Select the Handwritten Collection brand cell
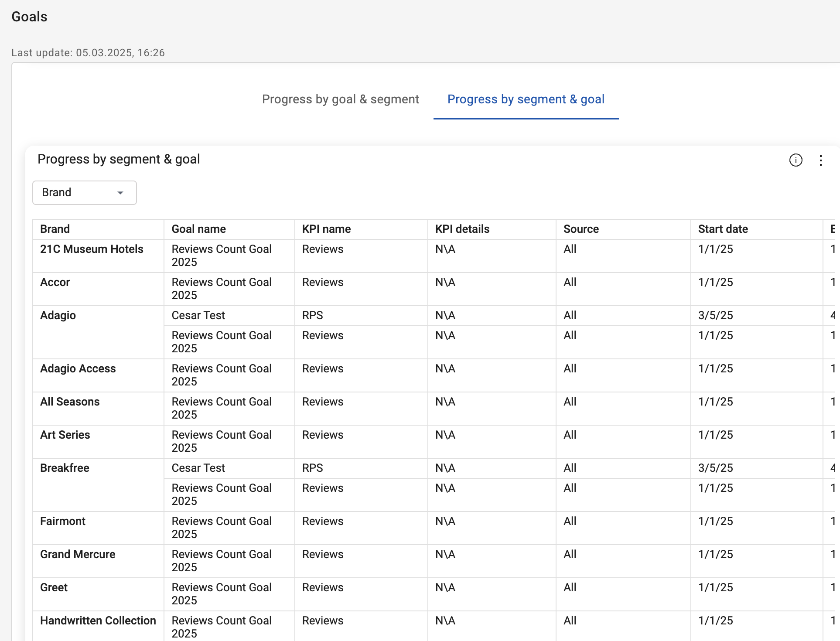 click(x=99, y=626)
